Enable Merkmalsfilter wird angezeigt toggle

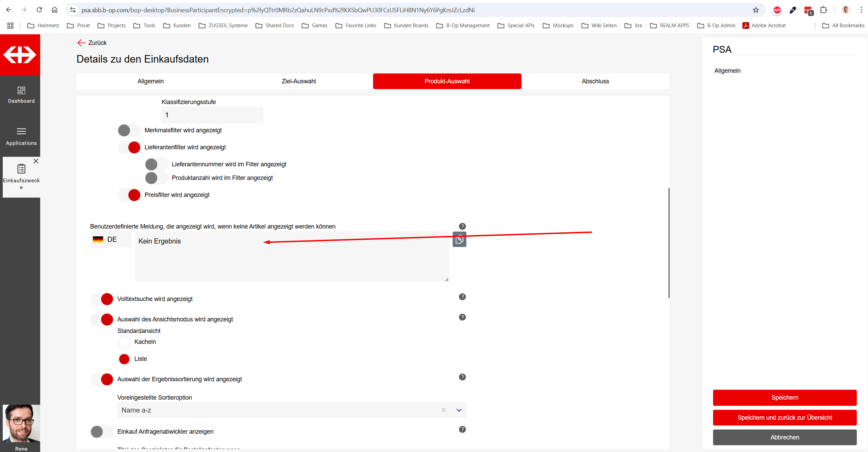[x=129, y=130]
